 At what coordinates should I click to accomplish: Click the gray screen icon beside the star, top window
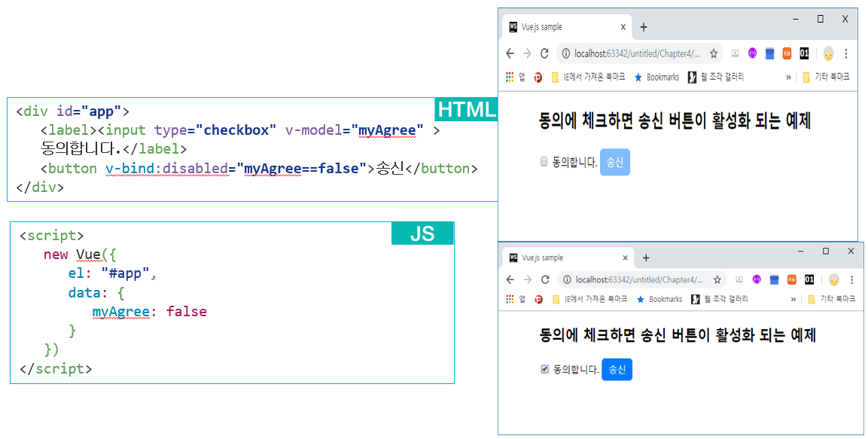coord(736,53)
